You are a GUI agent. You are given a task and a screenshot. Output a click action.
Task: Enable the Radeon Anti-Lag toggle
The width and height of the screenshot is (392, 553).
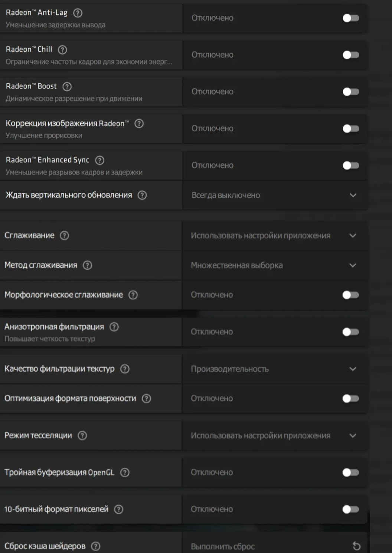click(351, 18)
